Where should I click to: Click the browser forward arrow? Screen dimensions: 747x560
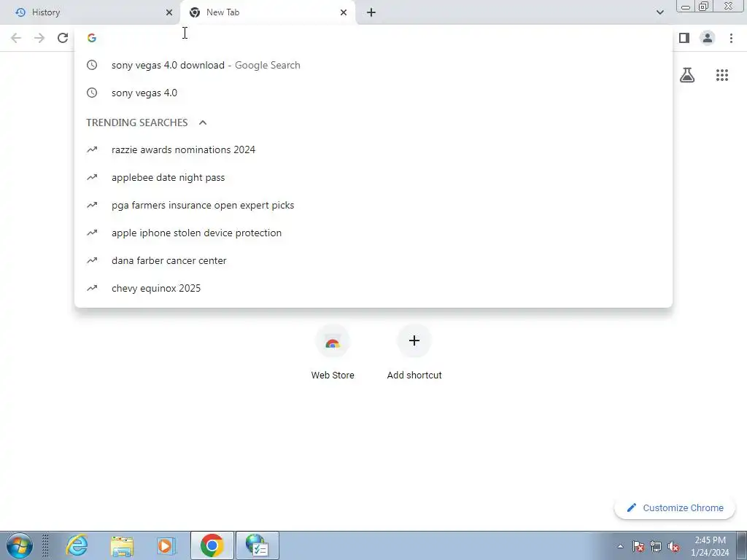tap(39, 38)
